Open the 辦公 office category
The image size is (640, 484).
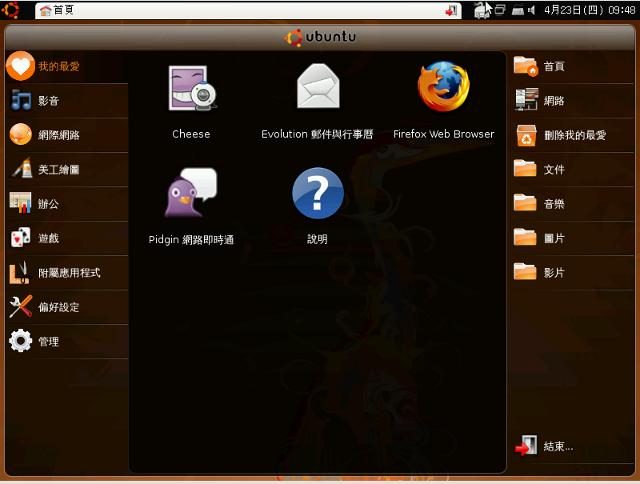click(67, 203)
